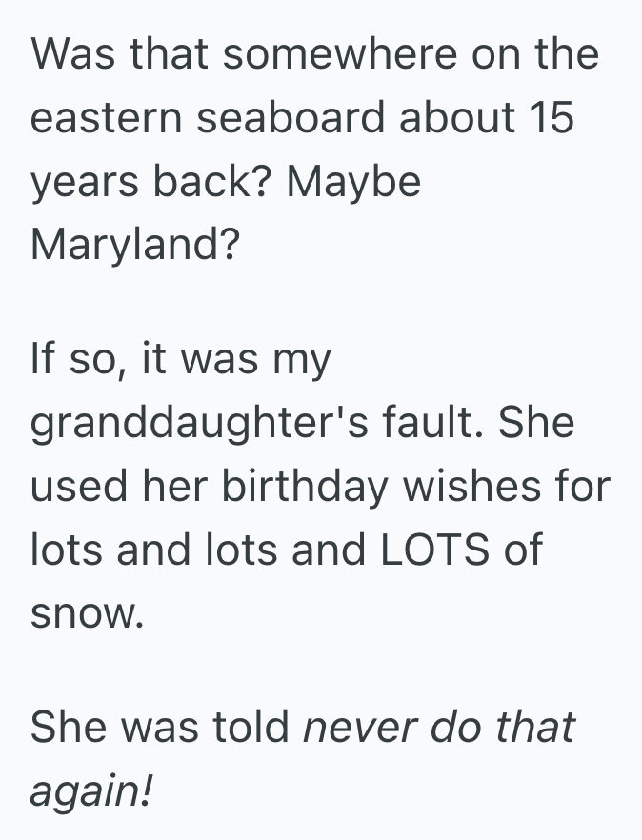Click the word "If" starting second paragraph

click(41, 360)
